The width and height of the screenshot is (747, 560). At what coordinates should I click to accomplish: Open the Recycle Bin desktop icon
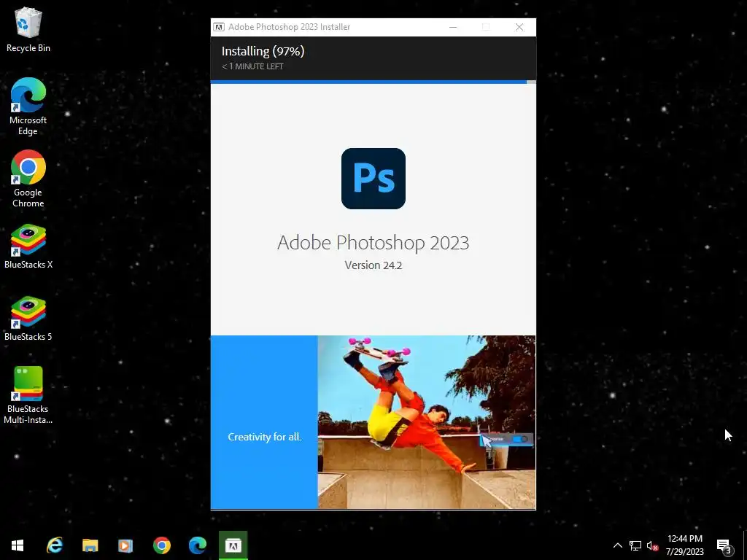pyautogui.click(x=28, y=29)
